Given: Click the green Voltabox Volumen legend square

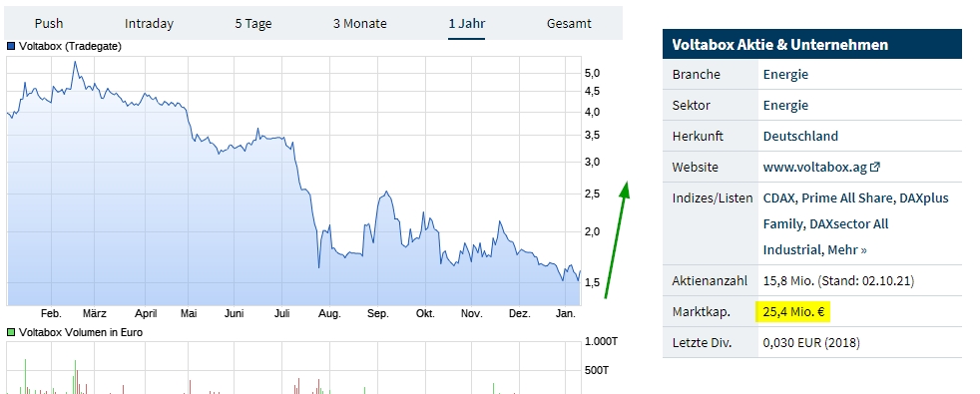Looking at the screenshot, I should (x=11, y=333).
